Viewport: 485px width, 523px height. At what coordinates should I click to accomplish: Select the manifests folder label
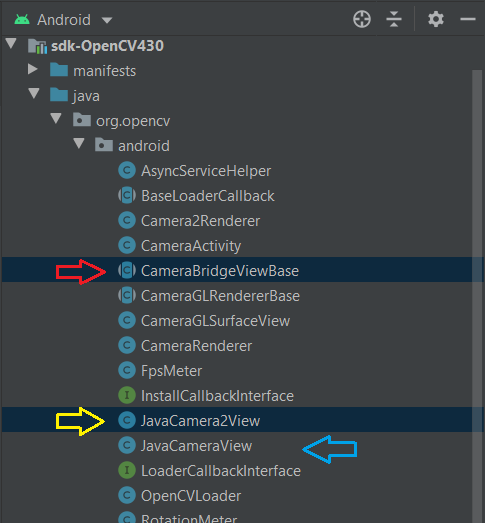(105, 71)
